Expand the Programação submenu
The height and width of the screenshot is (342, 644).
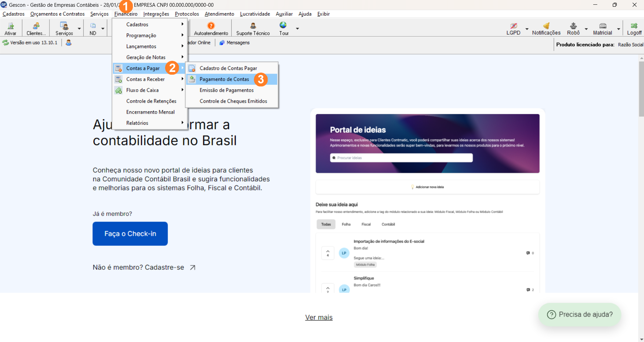tap(150, 35)
